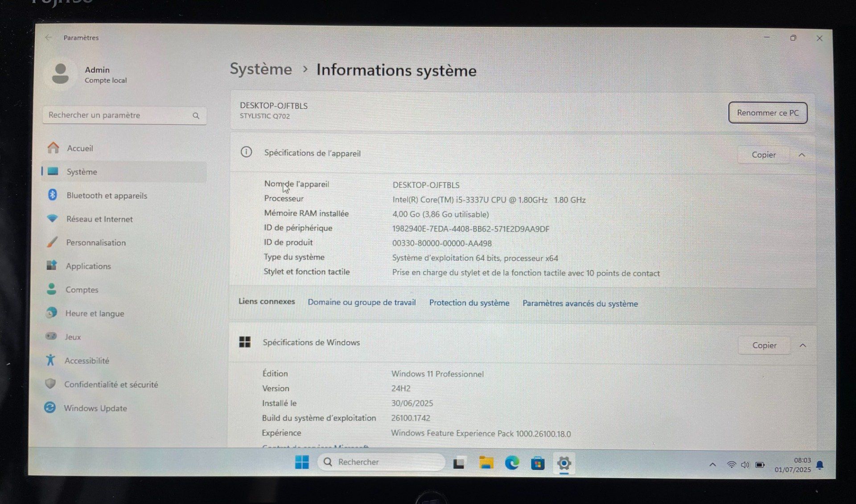Open Paramètres avancés du système link

580,303
